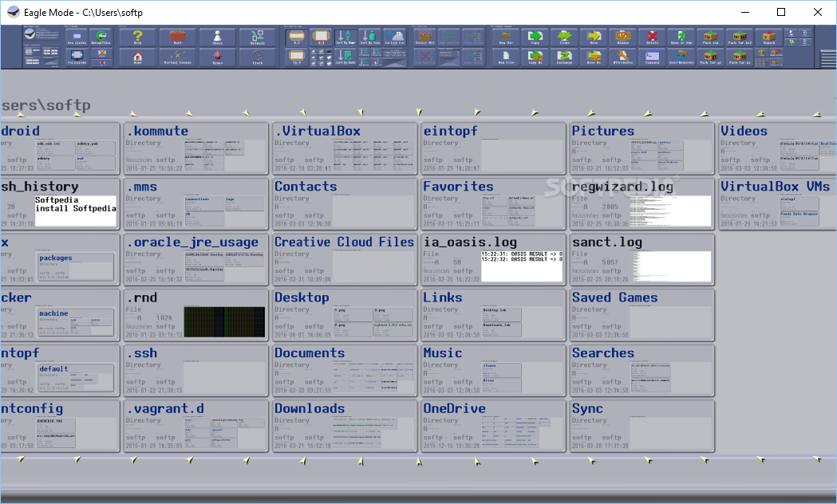837x504 pixels.
Task: Click the VirtualBox VMs title
Action: [775, 186]
